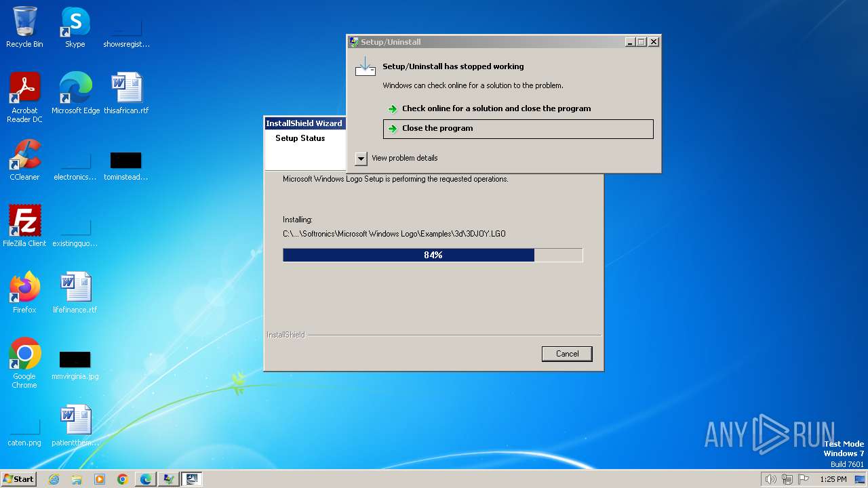This screenshot has width=868, height=488.
Task: Select Close the program option
Action: pyautogui.click(x=518, y=129)
